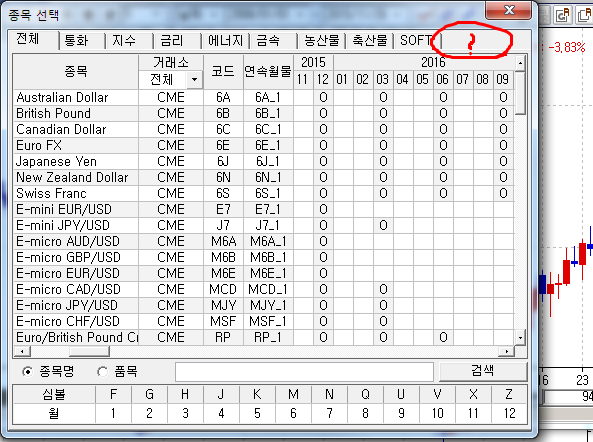
Task: Click the vertical scrollbar down arrow
Action: (x=520, y=337)
